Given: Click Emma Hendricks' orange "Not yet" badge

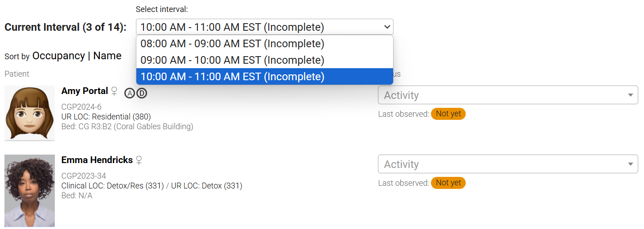Looking at the screenshot, I should (x=448, y=183).
